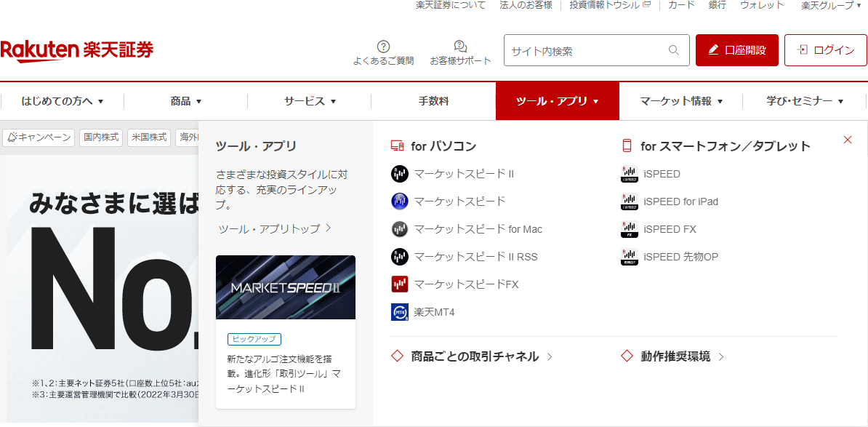Open the ウォレット link

(x=763, y=6)
